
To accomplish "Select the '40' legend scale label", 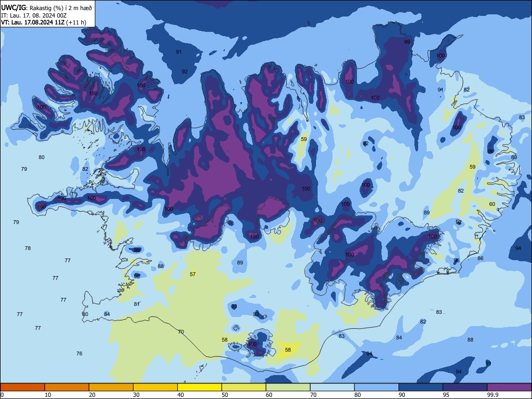I will click(x=180, y=395).
